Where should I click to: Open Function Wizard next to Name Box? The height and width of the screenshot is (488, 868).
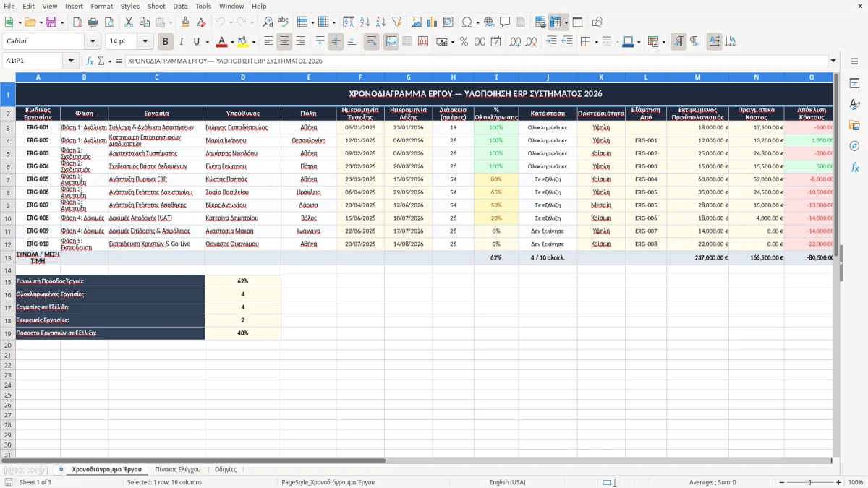pos(90,61)
